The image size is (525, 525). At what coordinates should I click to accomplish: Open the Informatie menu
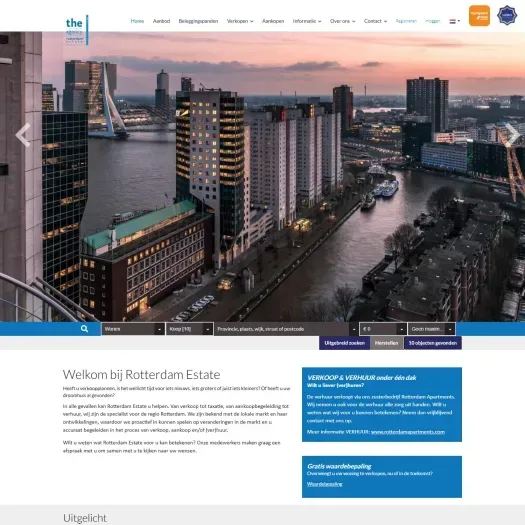tap(307, 21)
